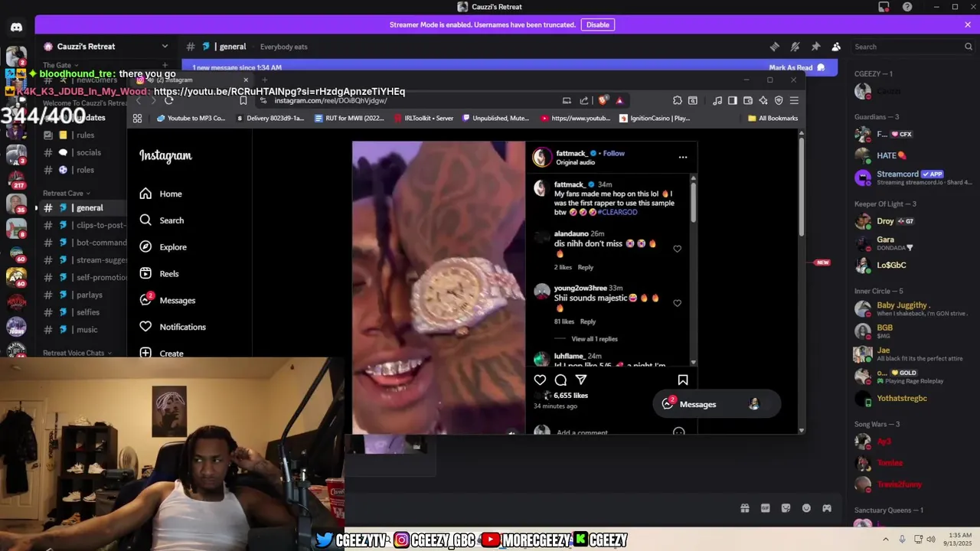Click the Discord Search field
Viewport: 980px width, 551px height.
point(913,47)
